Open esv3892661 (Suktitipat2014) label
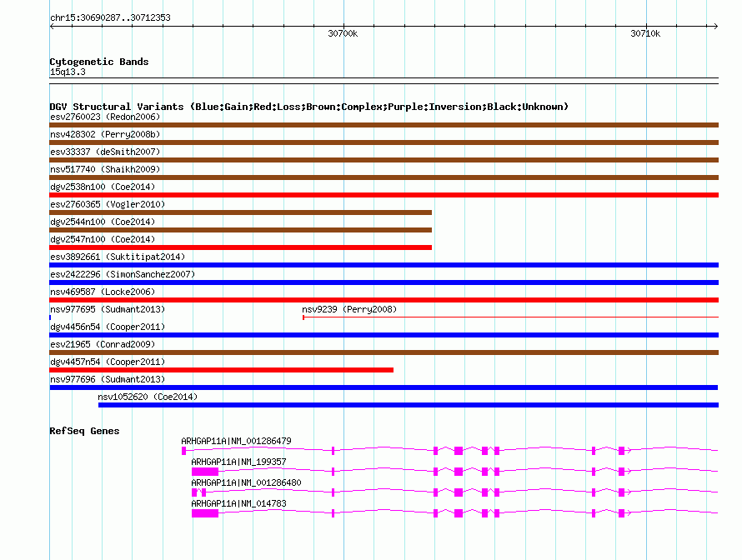The height and width of the screenshot is (560, 742). 118,257
